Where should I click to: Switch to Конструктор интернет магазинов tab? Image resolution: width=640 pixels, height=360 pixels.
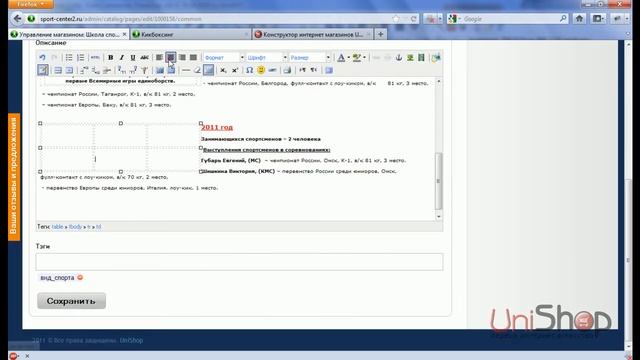click(313, 34)
